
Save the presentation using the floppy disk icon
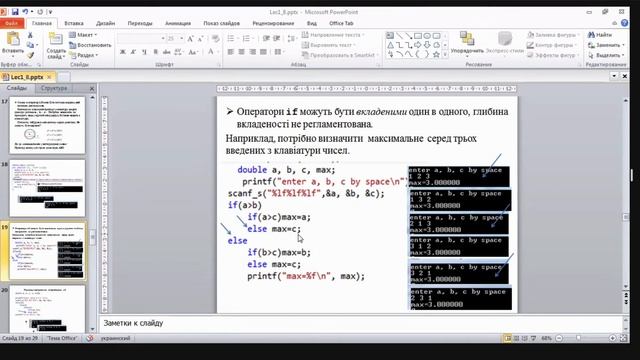(15, 12)
